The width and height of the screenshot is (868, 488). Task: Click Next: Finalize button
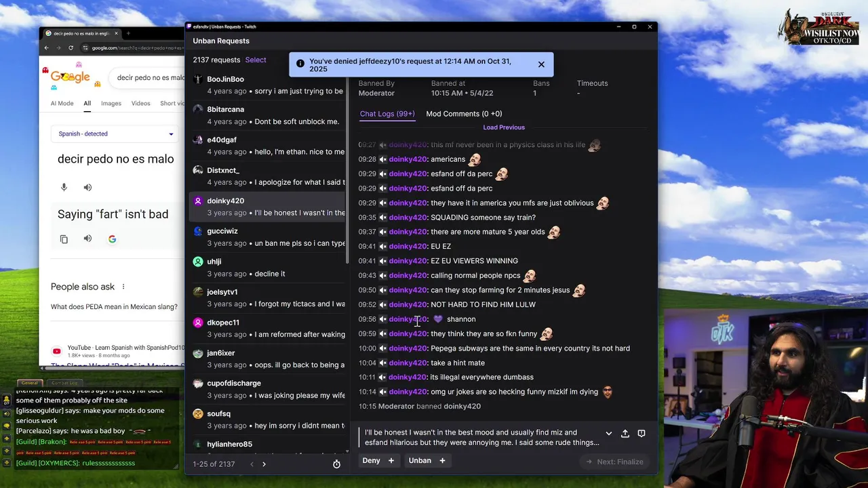615,462
